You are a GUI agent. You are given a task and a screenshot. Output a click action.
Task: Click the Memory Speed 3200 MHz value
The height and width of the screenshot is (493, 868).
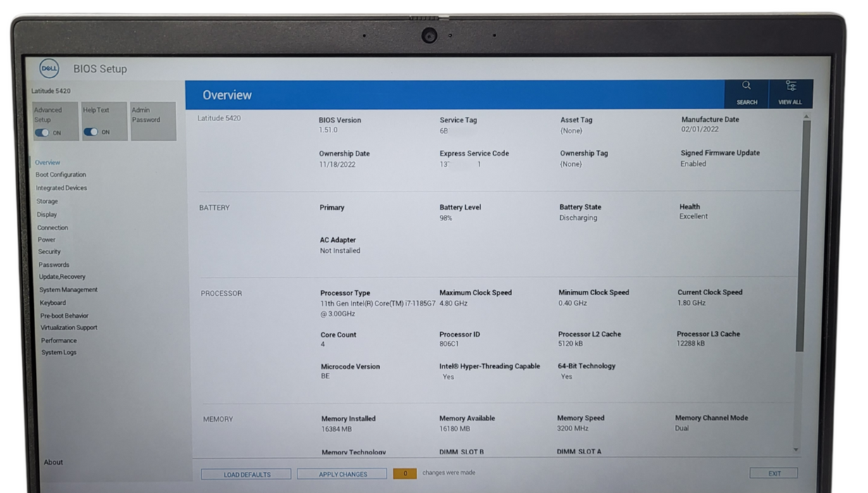(x=573, y=428)
